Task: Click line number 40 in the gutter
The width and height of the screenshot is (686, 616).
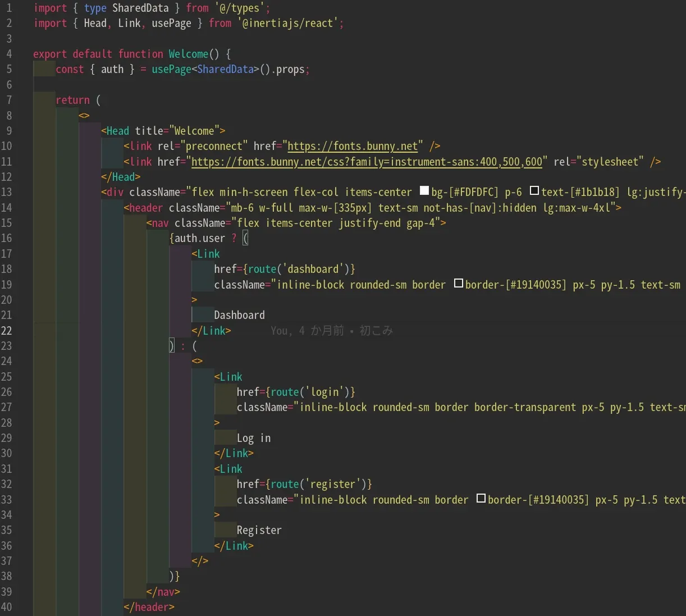Action: 7,607
